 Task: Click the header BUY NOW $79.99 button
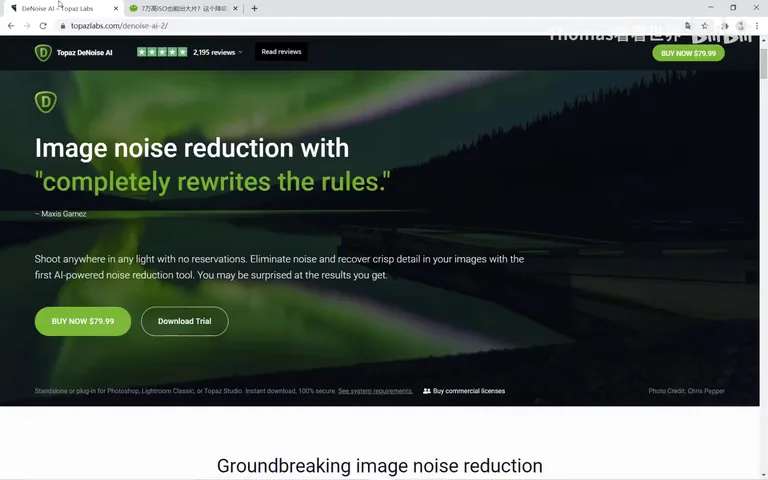pos(688,53)
